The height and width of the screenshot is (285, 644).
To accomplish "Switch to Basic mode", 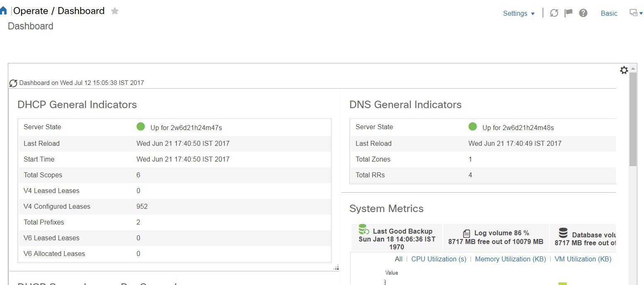I will 609,13.
